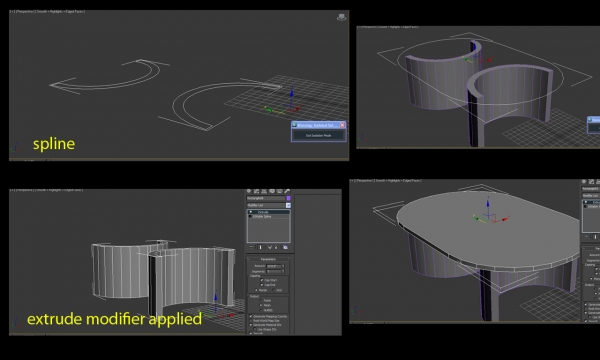The height and width of the screenshot is (360, 600).
Task: Open the Modifier List dropdown
Action: (x=268, y=205)
